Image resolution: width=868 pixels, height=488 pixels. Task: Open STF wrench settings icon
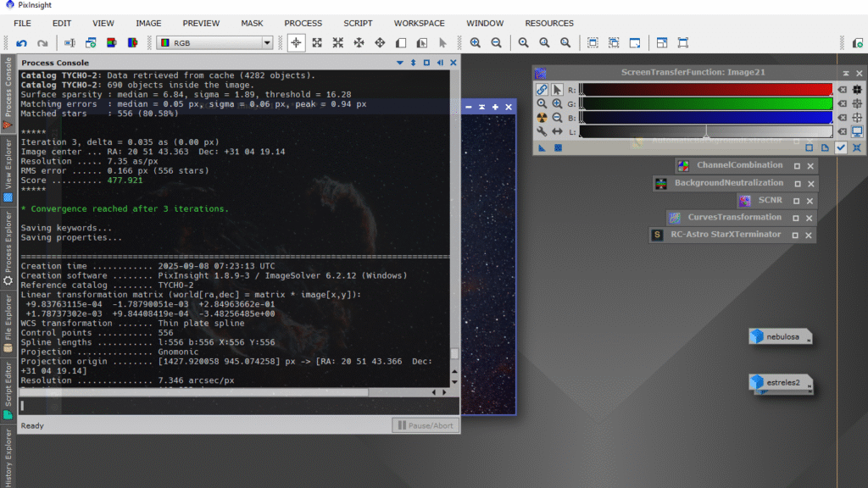pyautogui.click(x=542, y=131)
